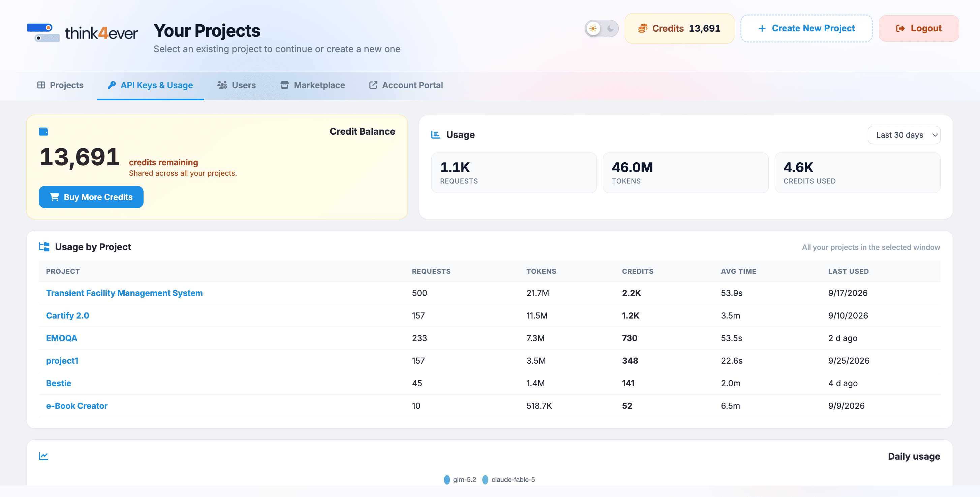
Task: Click the moon icon in theme switch
Action: (x=610, y=29)
